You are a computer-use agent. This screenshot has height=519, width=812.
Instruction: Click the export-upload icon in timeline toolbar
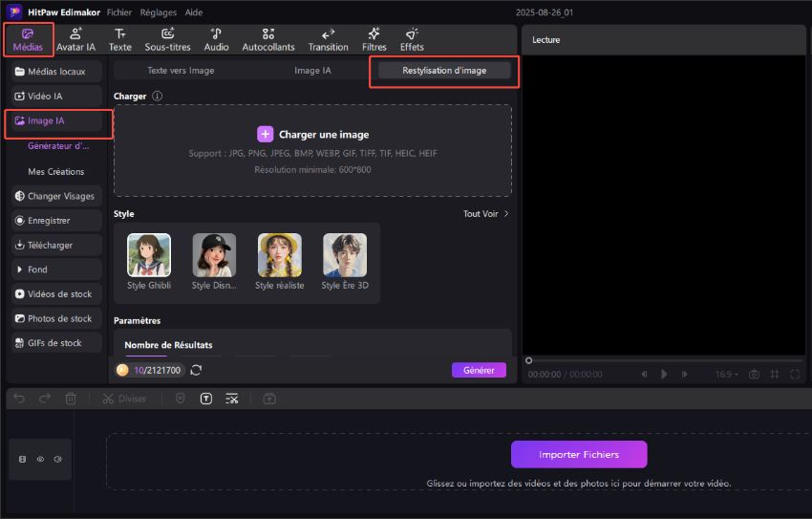coord(269,399)
